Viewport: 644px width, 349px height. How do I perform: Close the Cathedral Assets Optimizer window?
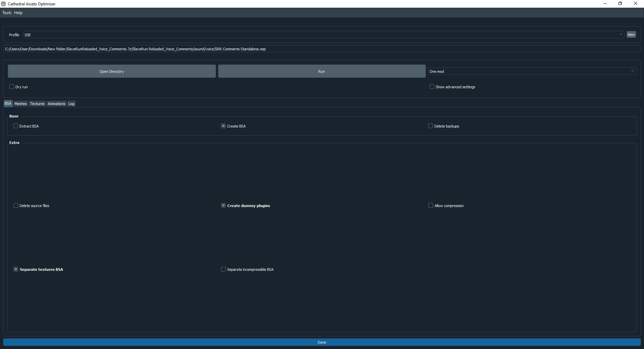pyautogui.click(x=636, y=4)
